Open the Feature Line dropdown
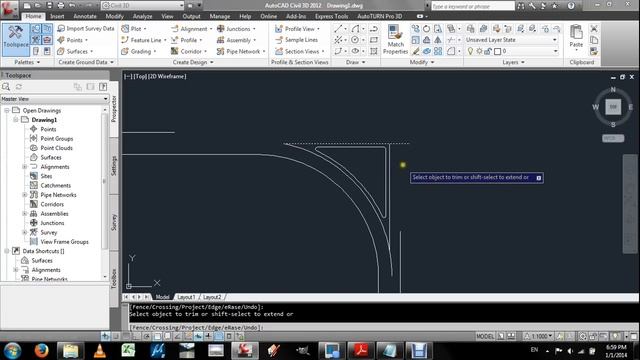The height and width of the screenshot is (360, 640). click(144, 40)
